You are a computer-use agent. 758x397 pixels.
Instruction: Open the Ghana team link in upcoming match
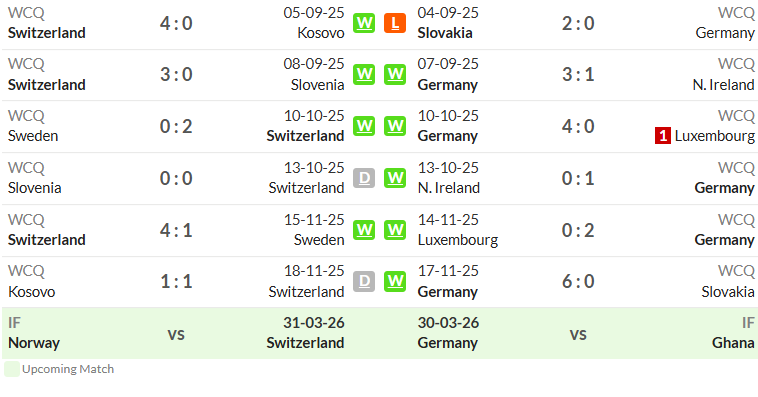733,343
